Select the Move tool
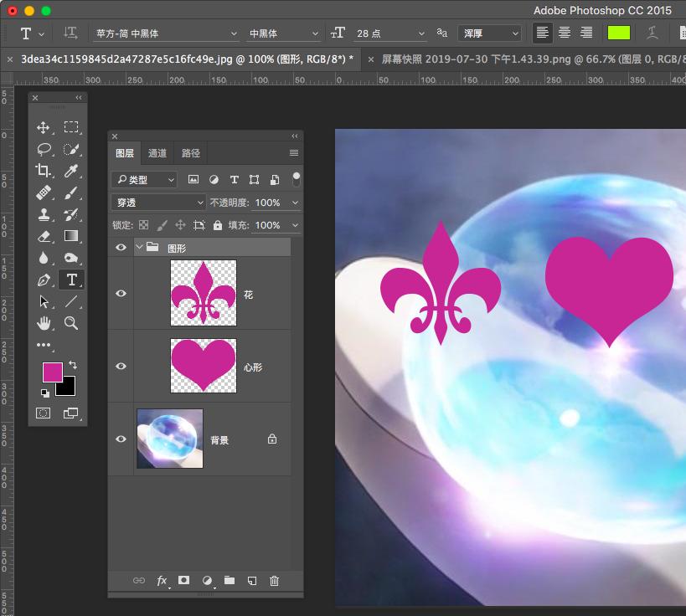The height and width of the screenshot is (616, 686). point(44,127)
